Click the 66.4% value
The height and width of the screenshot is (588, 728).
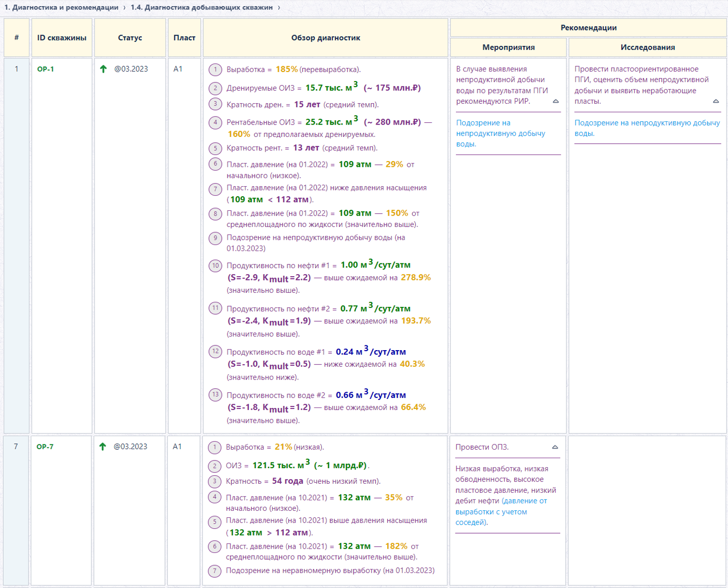click(413, 407)
